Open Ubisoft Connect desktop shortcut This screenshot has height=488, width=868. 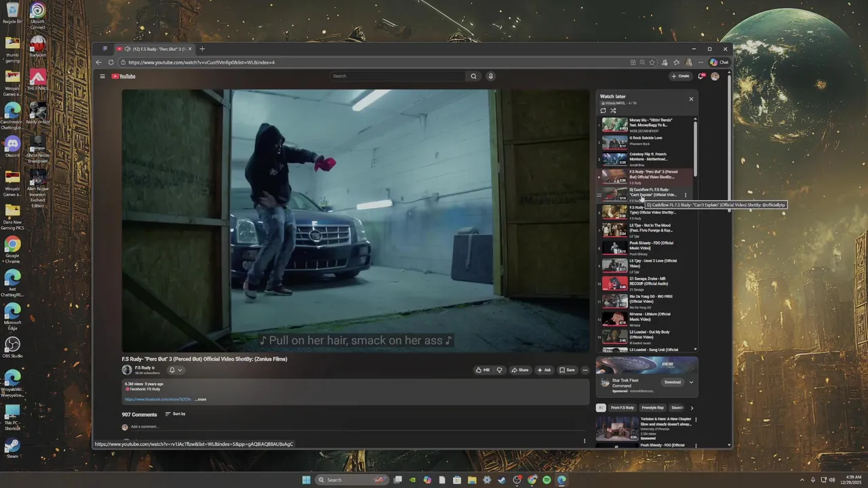[x=38, y=16]
